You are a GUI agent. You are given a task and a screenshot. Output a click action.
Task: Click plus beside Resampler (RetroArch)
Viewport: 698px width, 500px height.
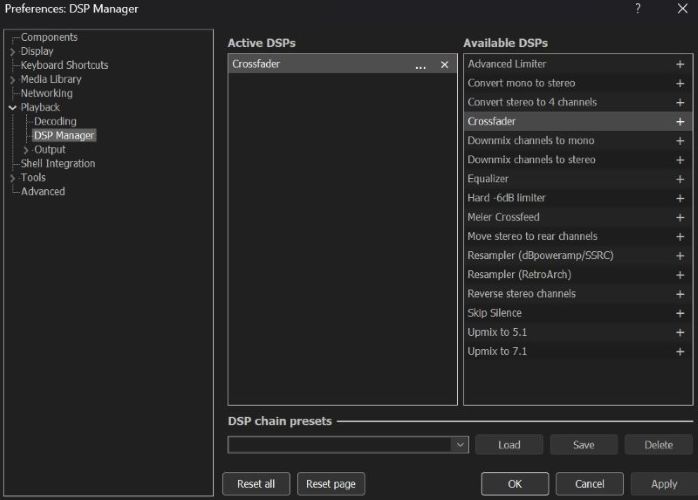coord(680,276)
